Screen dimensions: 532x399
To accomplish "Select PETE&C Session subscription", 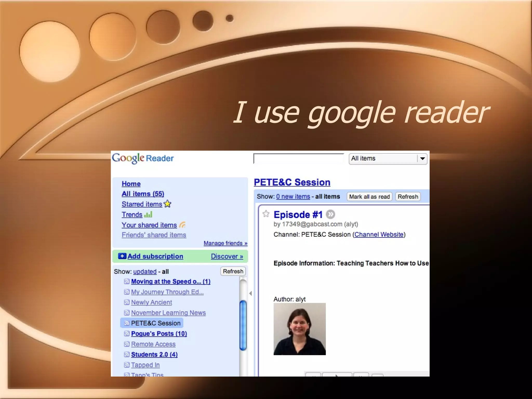I will point(152,323).
